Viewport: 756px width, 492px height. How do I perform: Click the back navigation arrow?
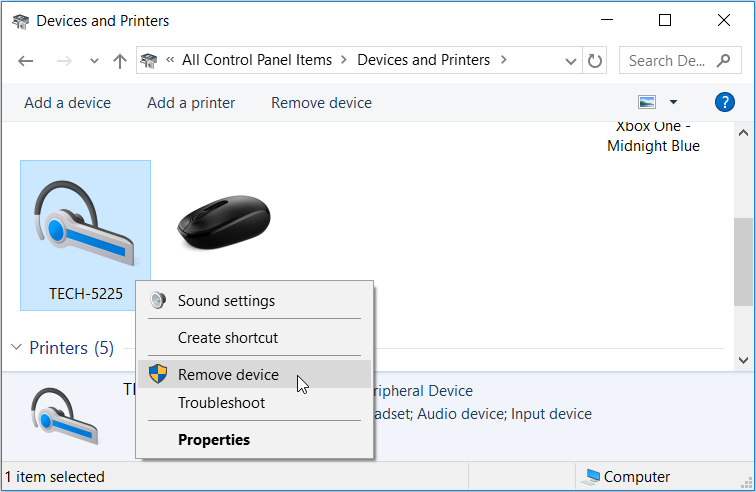coord(26,61)
